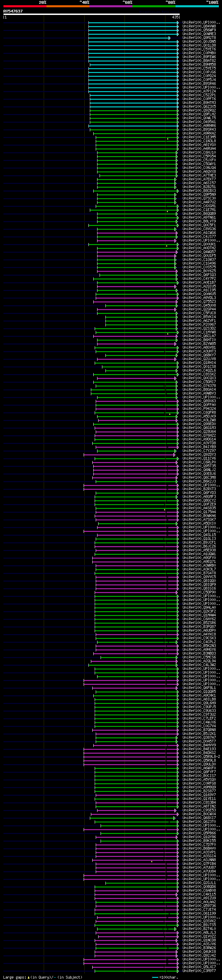This screenshot has width=222, height=980.
Task: Click the text UniRef100_A7THE3
Action: [199, 175]
